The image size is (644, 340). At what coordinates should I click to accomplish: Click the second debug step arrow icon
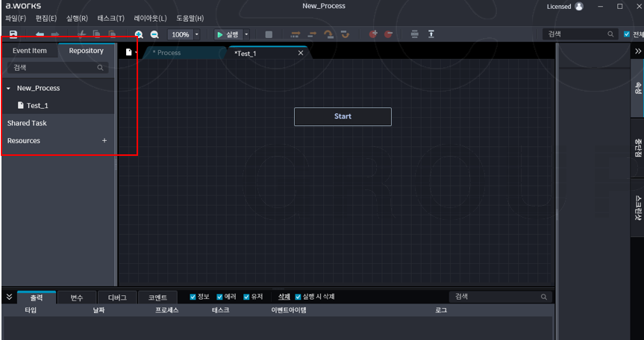[x=312, y=34]
